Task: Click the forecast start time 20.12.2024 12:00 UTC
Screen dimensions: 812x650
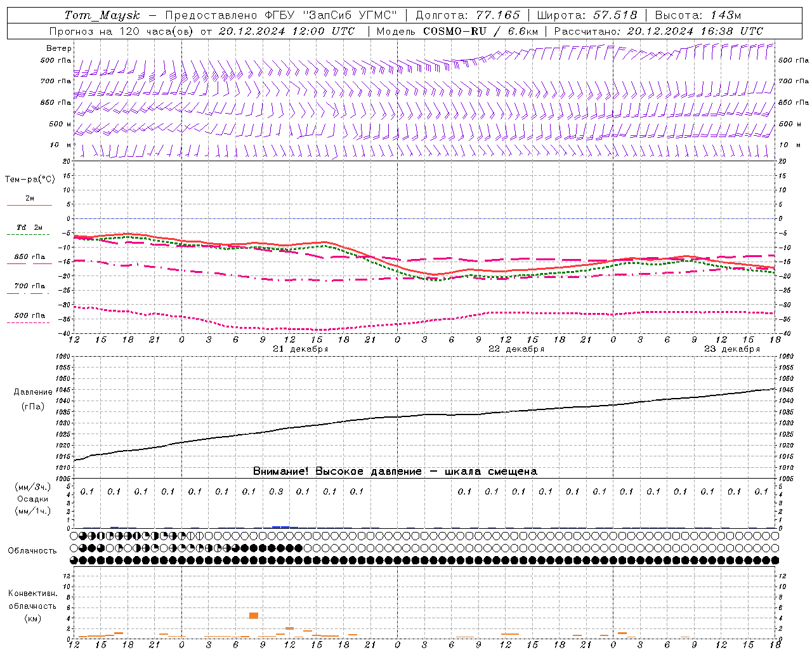Action: (x=286, y=31)
